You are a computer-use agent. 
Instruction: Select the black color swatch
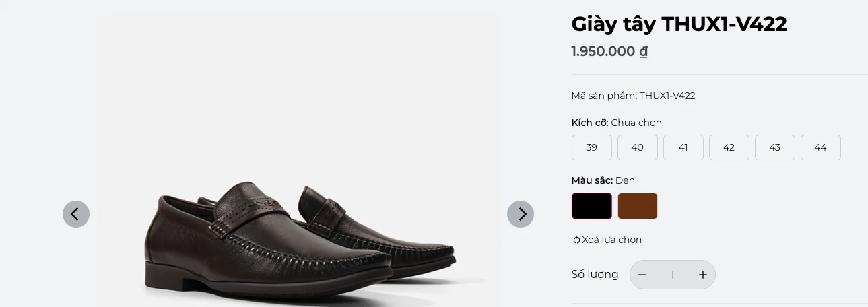pos(591,206)
